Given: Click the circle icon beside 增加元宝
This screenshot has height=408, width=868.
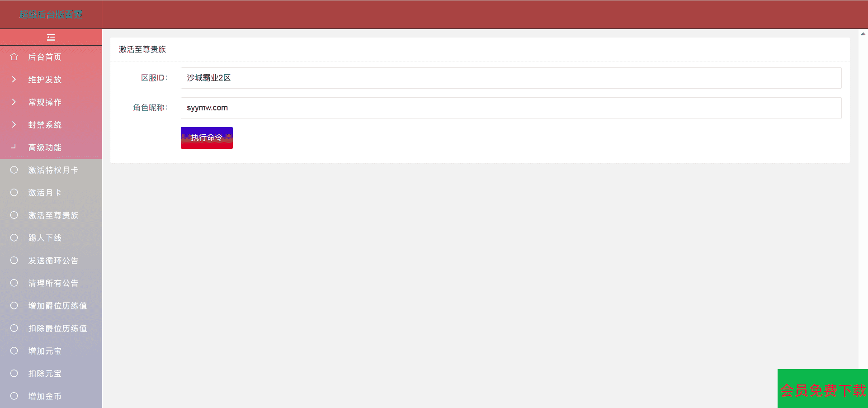Looking at the screenshot, I should [x=14, y=351].
